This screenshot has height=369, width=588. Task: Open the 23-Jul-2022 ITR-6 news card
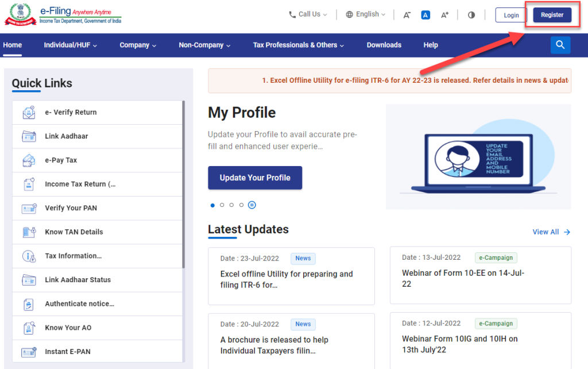(x=291, y=276)
